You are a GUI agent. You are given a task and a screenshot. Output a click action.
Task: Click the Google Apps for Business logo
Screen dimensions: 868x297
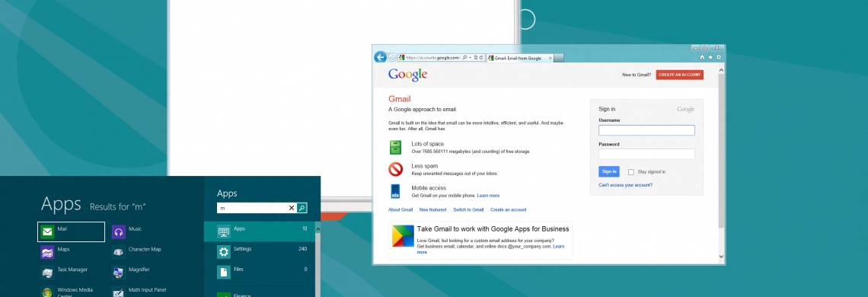coord(403,235)
